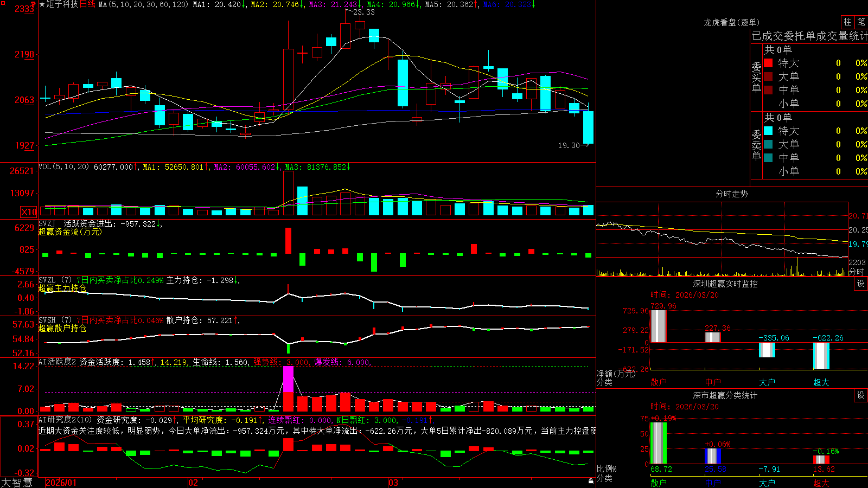Click the SVZL (7) indicator name
The width and height of the screenshot is (868, 488).
[x=55, y=280]
